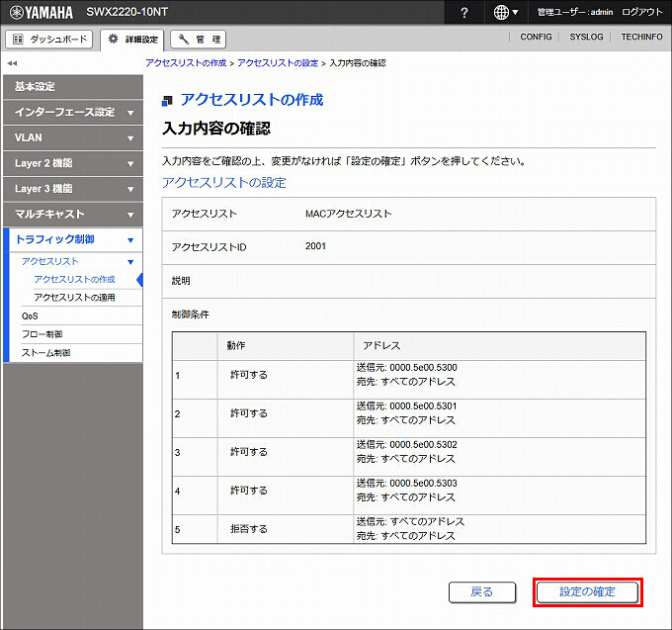This screenshot has width=672, height=630.
Task: Open QoS in sidebar
Action: point(30,316)
